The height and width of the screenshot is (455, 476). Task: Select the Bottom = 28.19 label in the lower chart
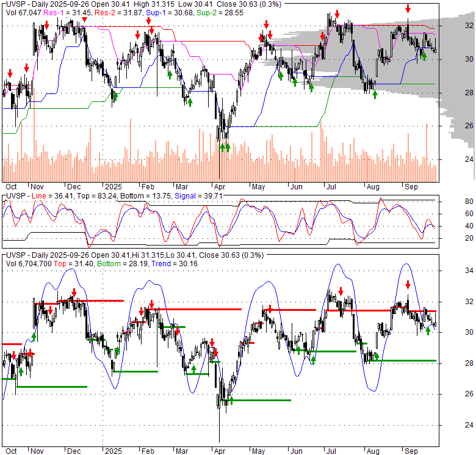pyautogui.click(x=123, y=264)
